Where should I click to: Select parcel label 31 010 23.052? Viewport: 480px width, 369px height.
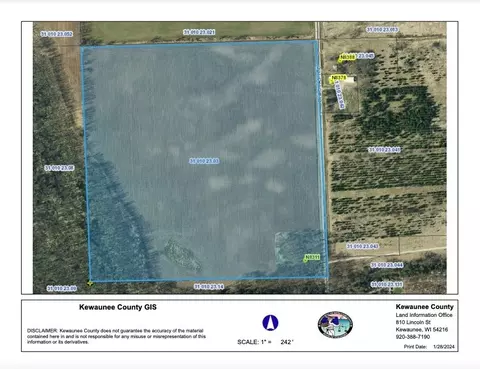pyautogui.click(x=57, y=34)
